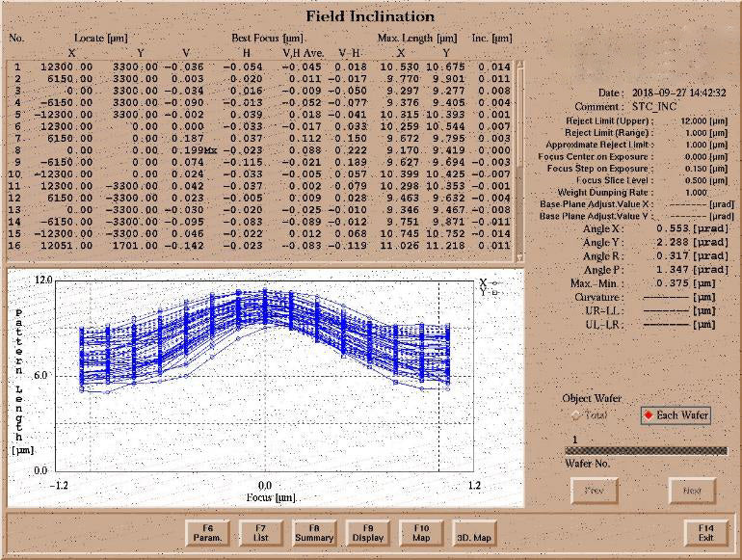The height and width of the screenshot is (560, 742).
Task: Click the table scrollbar up arrow
Action: pos(519,65)
